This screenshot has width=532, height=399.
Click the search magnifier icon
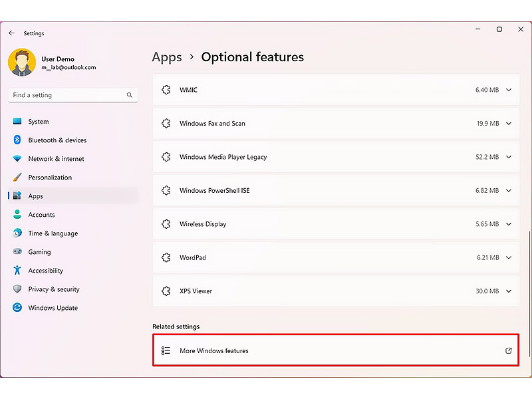(129, 95)
